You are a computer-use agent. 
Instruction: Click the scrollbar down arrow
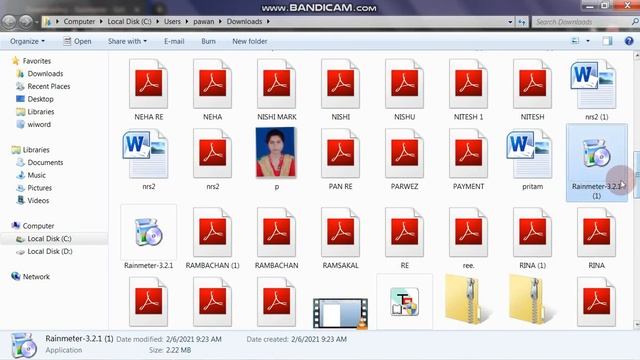coord(636,324)
